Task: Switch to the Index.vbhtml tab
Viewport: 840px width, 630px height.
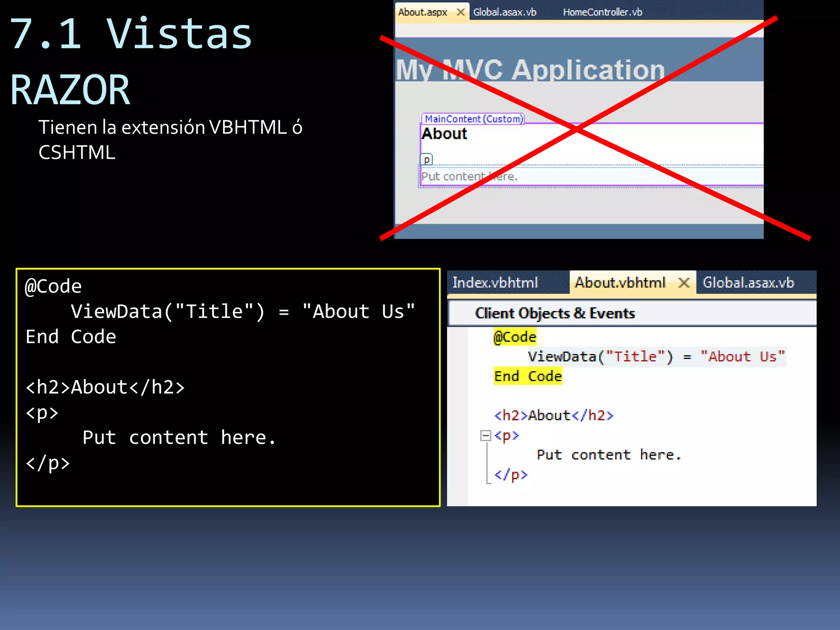Action: click(495, 283)
